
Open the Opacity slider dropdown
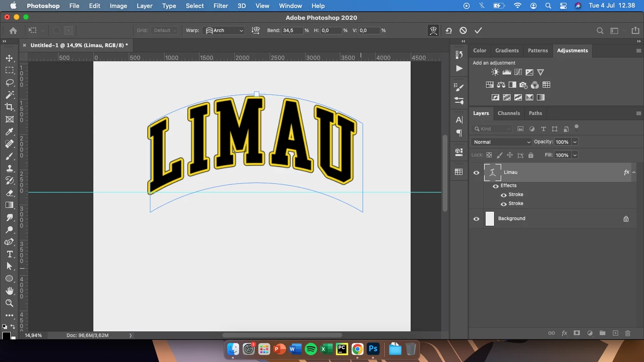[x=575, y=142]
